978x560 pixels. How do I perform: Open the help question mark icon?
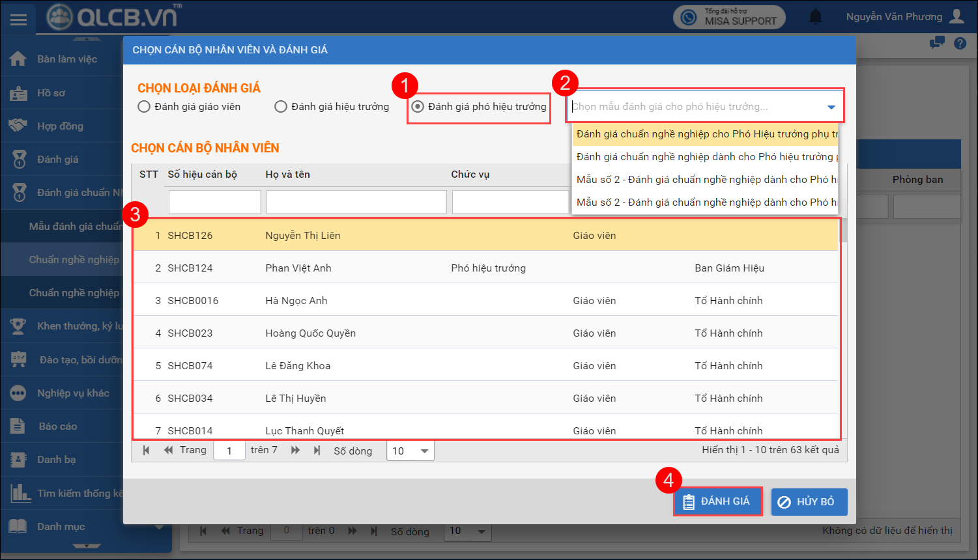[x=960, y=44]
